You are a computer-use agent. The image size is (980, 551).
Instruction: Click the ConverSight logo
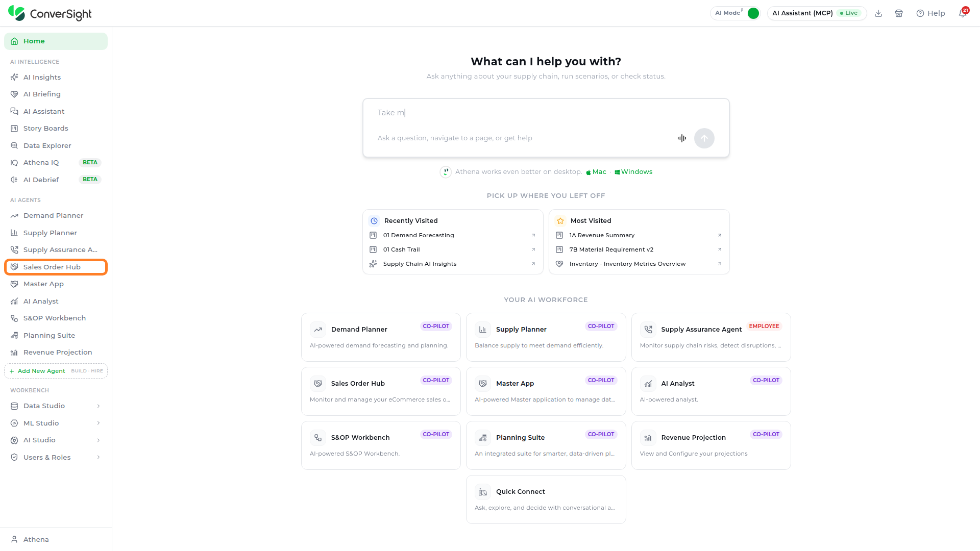coord(50,13)
